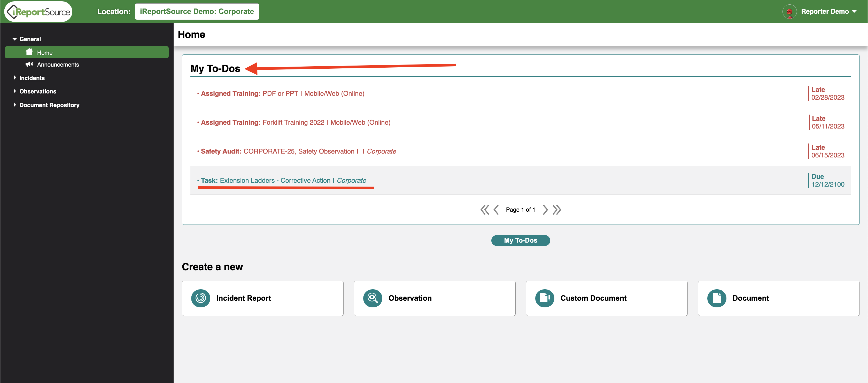Expand the Document Repository arrow

tap(14, 105)
